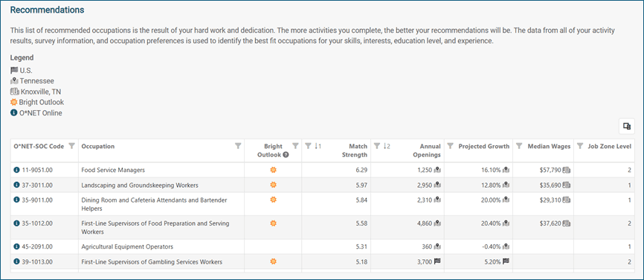Open filter for Annual Openings column
644x280 pixels.
click(x=377, y=146)
